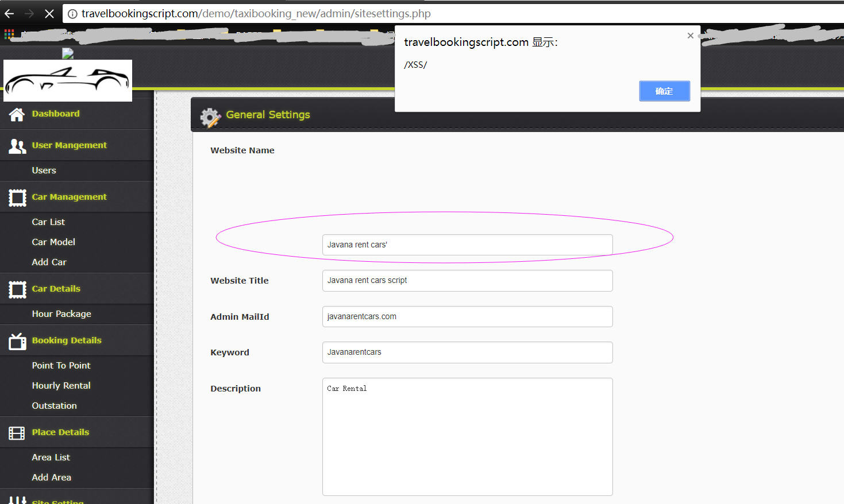
Task: Stop page loading with the X icon
Action: pyautogui.click(x=49, y=13)
